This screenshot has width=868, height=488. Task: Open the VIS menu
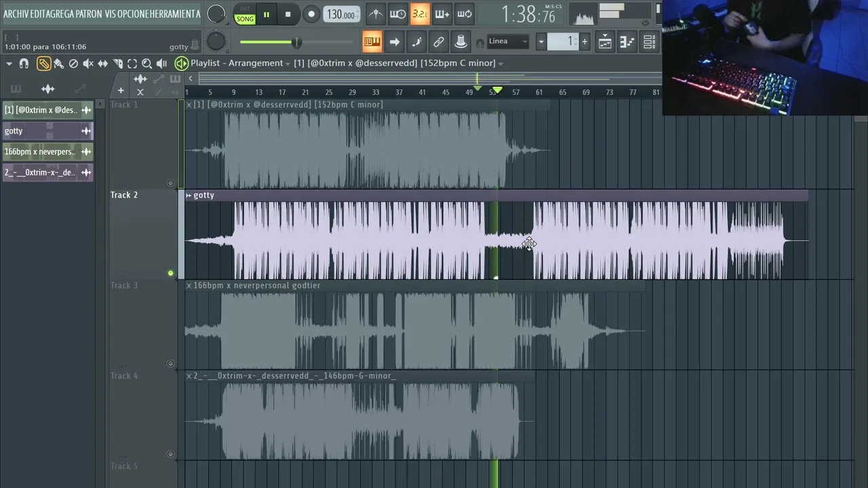tap(110, 14)
